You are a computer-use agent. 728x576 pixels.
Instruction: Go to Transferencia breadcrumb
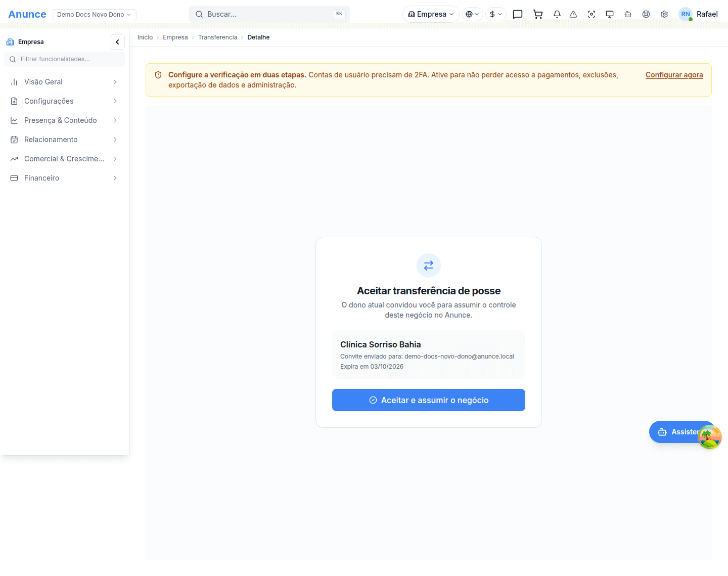pyautogui.click(x=217, y=37)
